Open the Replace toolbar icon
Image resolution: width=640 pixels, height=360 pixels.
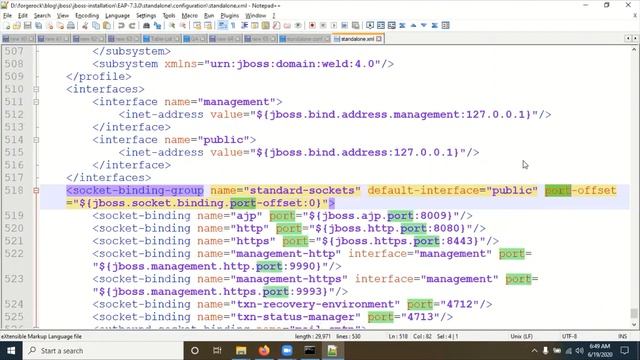point(157,25)
